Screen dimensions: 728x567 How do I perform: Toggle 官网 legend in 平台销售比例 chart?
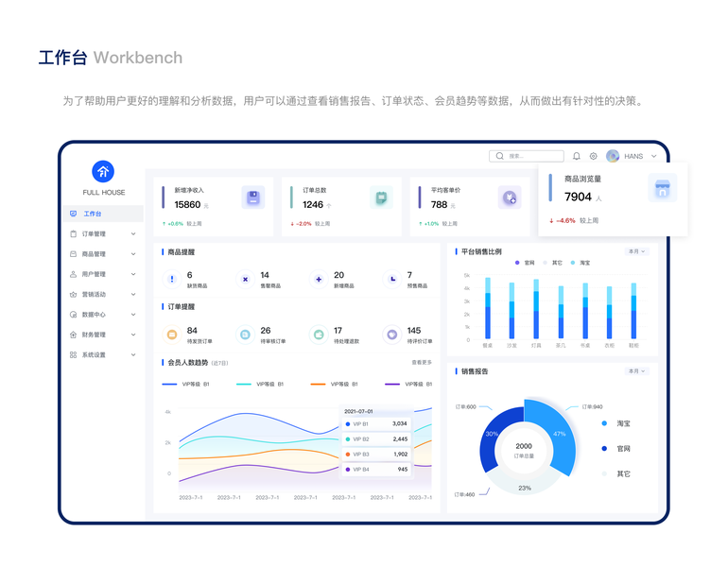pos(525,263)
